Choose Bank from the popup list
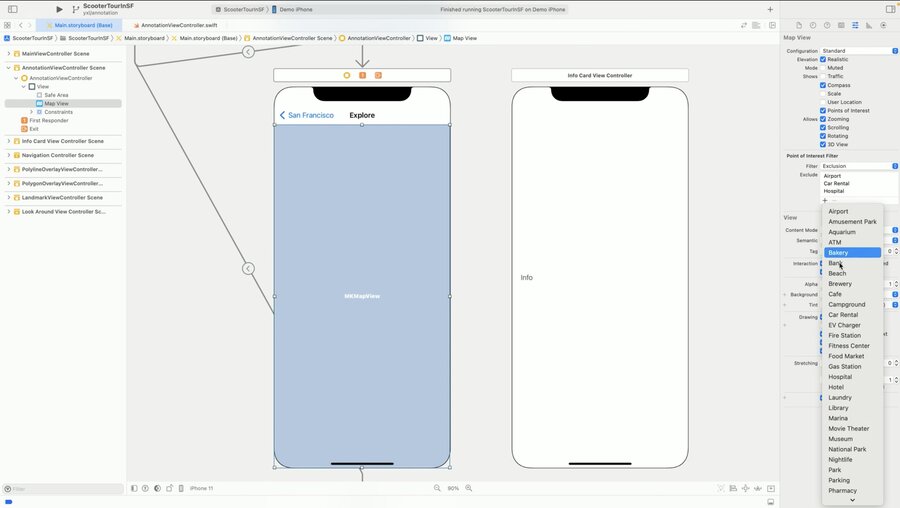The height and width of the screenshot is (508, 900). (x=852, y=263)
